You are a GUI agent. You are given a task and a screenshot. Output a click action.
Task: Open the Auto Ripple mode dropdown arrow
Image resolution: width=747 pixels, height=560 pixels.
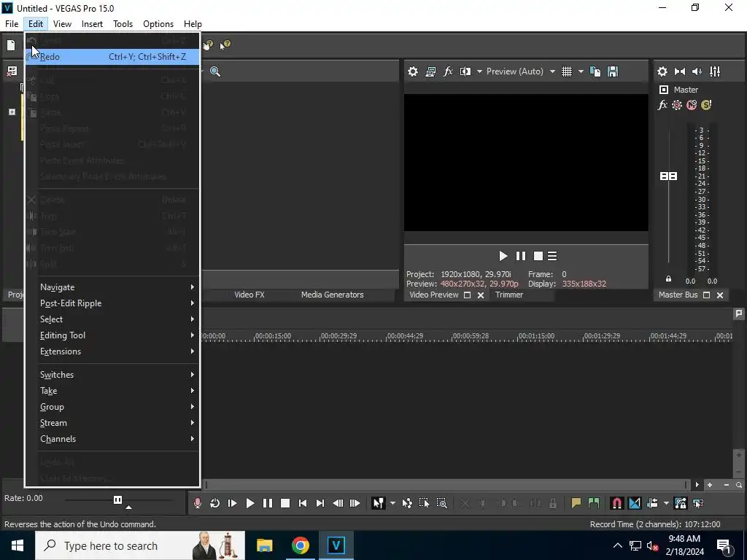click(x=666, y=503)
